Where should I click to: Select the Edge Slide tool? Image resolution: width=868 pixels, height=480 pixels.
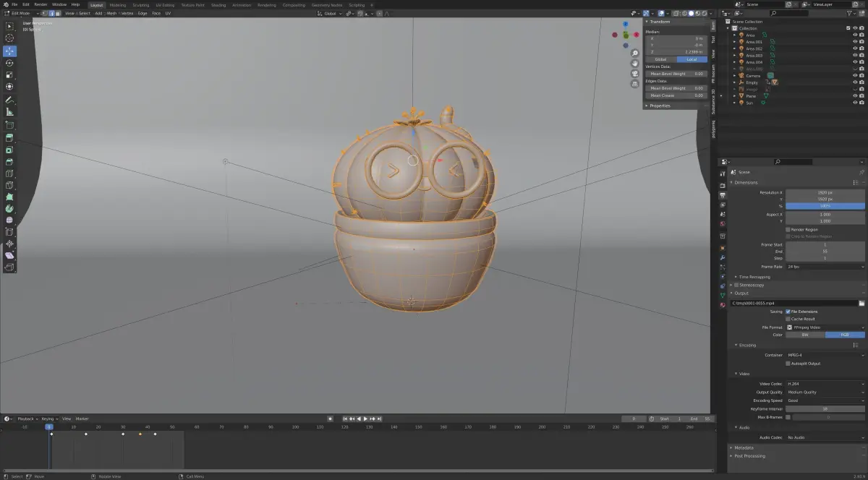coord(9,232)
